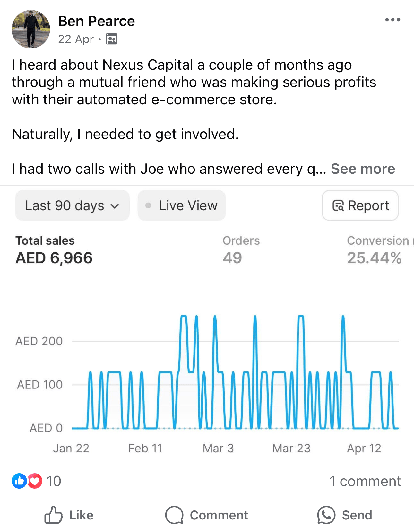Screen dimensions: 414x532
Task: Click the 22 Apr post date
Action: (76, 39)
